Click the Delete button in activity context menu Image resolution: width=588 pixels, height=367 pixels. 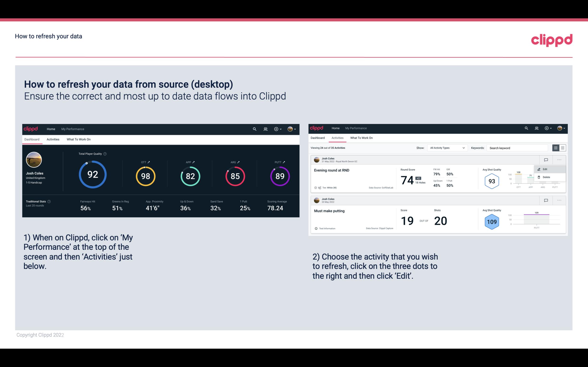coord(546,177)
